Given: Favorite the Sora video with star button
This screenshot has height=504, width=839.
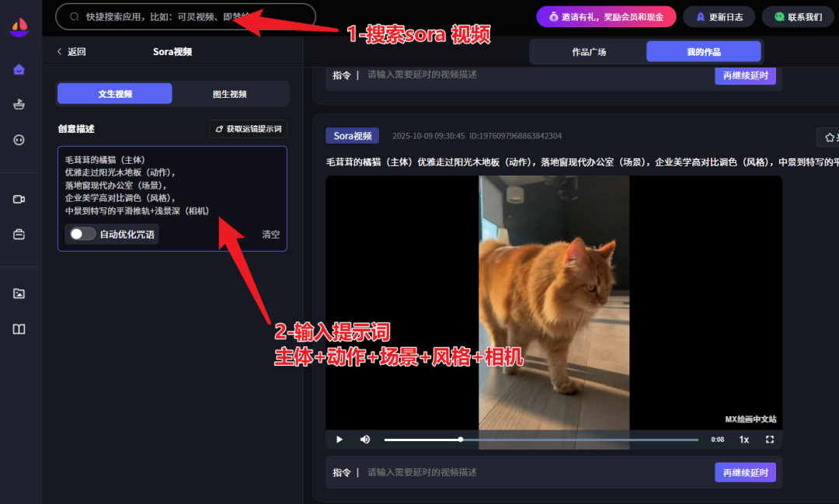Looking at the screenshot, I should click(x=828, y=137).
